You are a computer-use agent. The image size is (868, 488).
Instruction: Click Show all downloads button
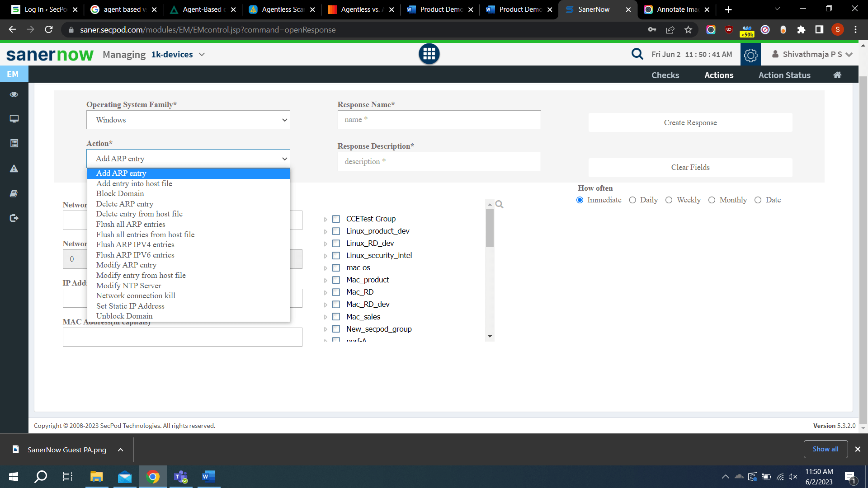[825, 449]
